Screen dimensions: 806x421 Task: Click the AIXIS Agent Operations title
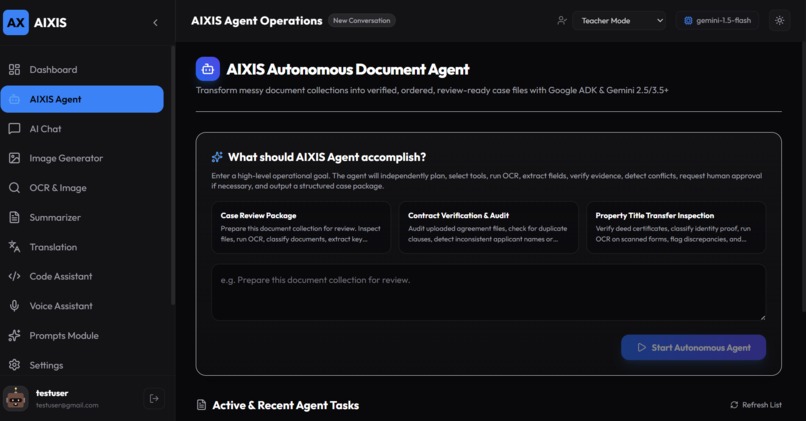tap(257, 21)
